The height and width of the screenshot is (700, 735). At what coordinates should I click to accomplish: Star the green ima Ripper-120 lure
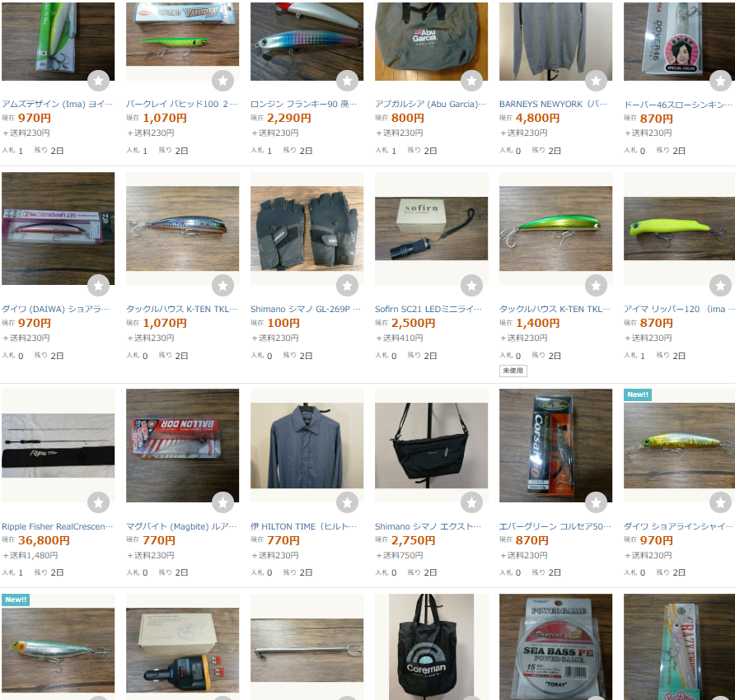pyautogui.click(x=720, y=285)
